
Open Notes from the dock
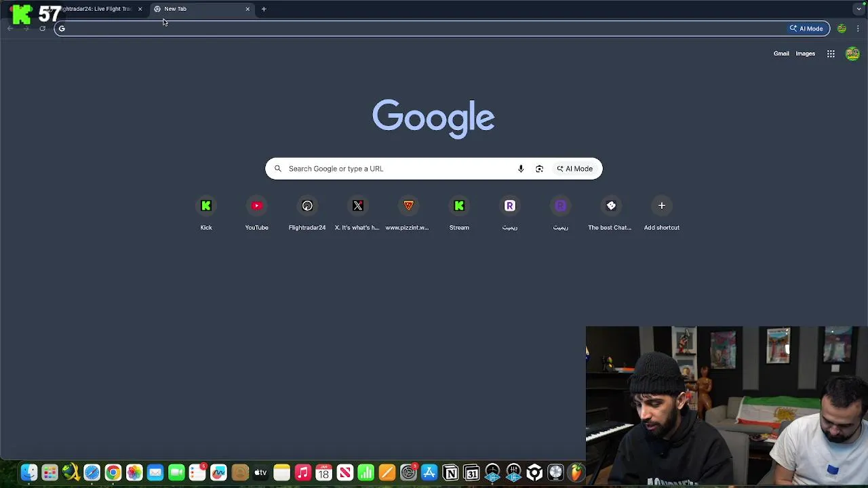coord(281,472)
